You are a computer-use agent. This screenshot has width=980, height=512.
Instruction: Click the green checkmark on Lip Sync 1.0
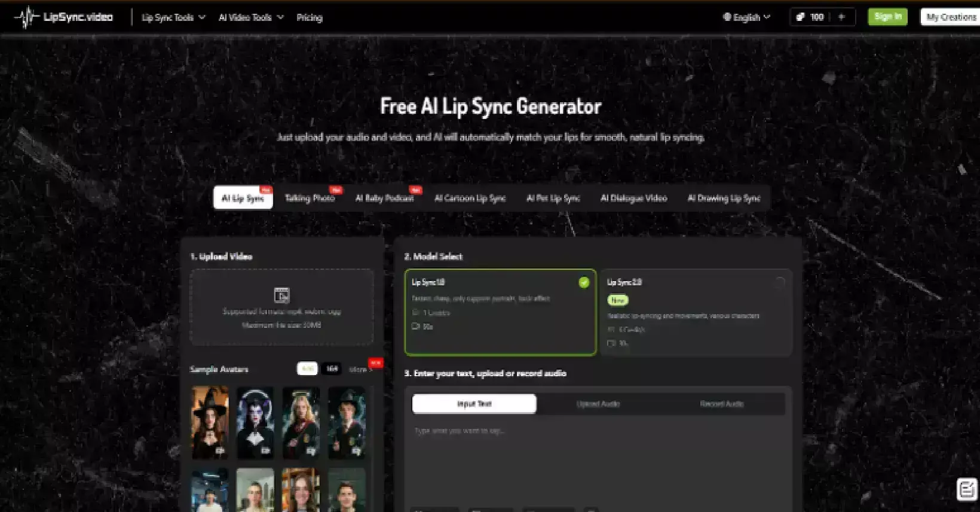coord(584,282)
